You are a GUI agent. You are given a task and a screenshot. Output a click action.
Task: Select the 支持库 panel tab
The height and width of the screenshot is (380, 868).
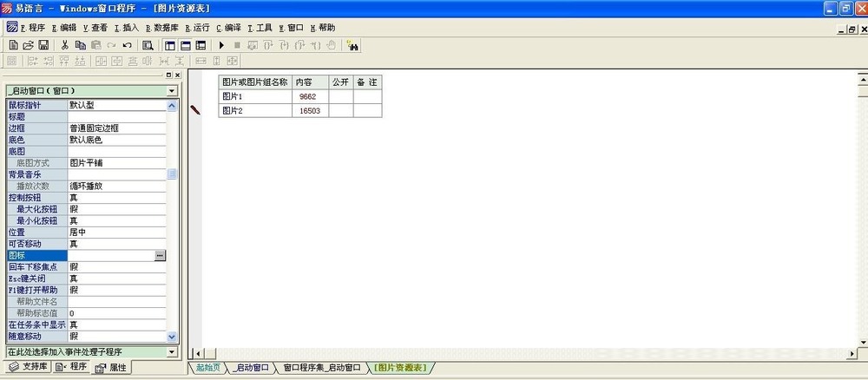(25, 368)
